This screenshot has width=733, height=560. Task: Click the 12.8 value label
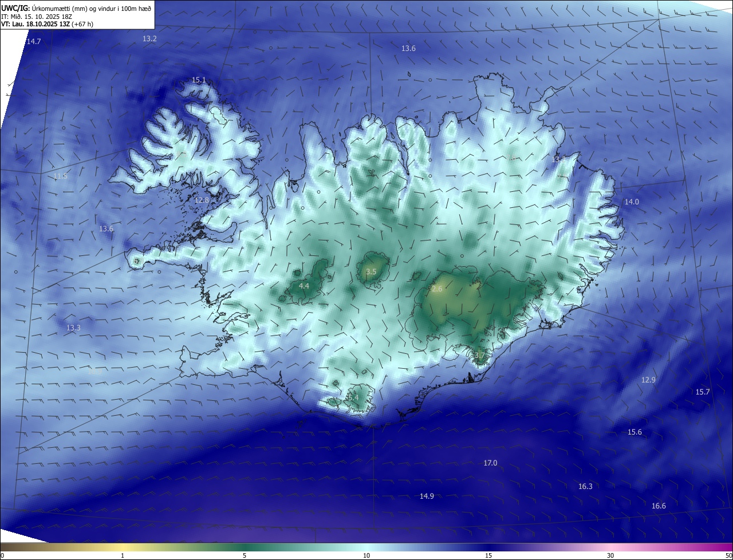pos(202,200)
